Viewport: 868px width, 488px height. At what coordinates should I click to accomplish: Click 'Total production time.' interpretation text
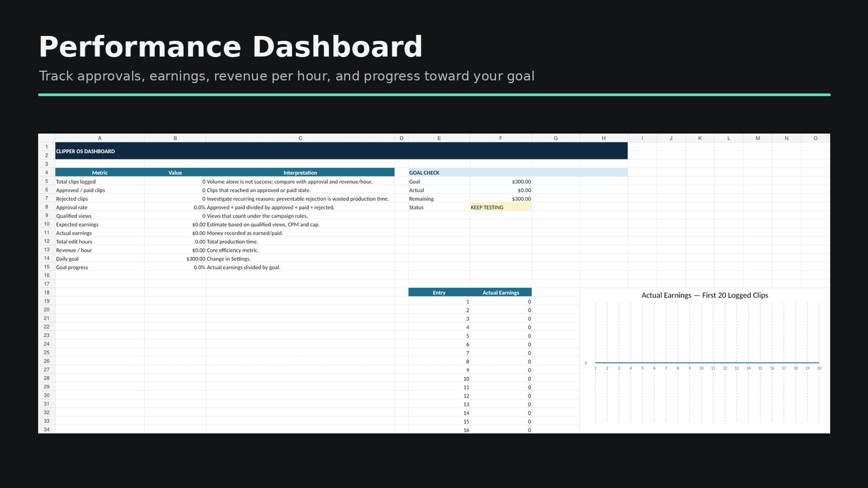(232, 242)
